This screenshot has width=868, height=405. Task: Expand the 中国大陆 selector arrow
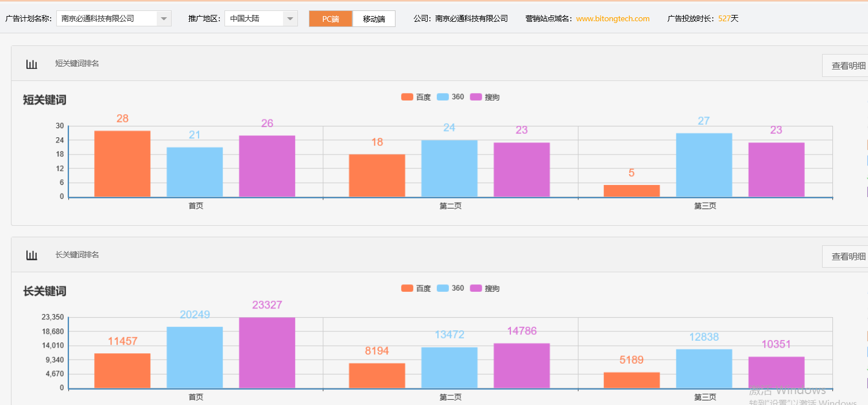[x=290, y=18]
